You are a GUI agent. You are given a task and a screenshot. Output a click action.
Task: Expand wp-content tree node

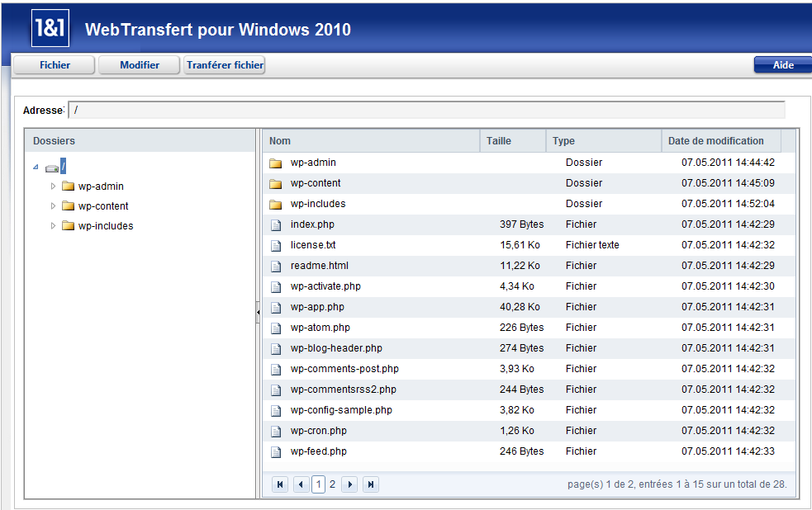coord(54,206)
